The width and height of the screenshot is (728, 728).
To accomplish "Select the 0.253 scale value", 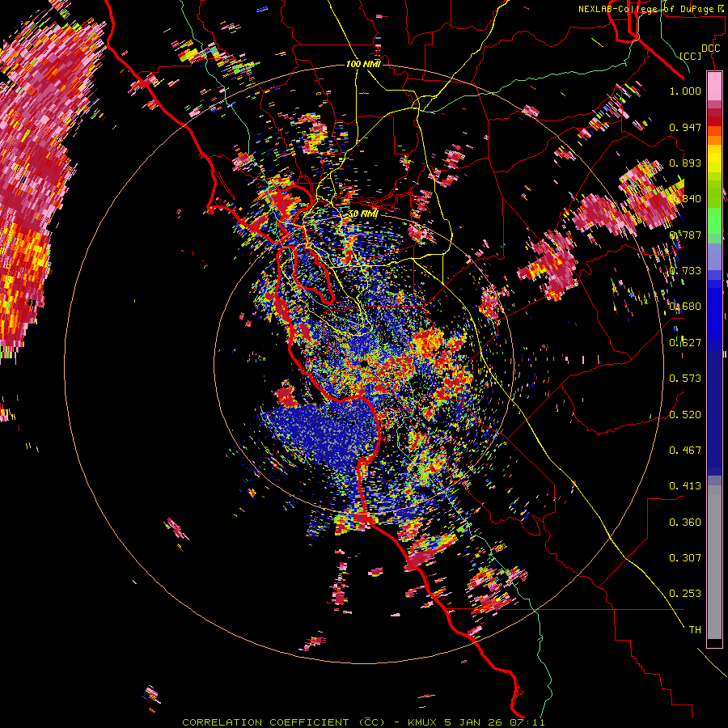I will (x=685, y=594).
